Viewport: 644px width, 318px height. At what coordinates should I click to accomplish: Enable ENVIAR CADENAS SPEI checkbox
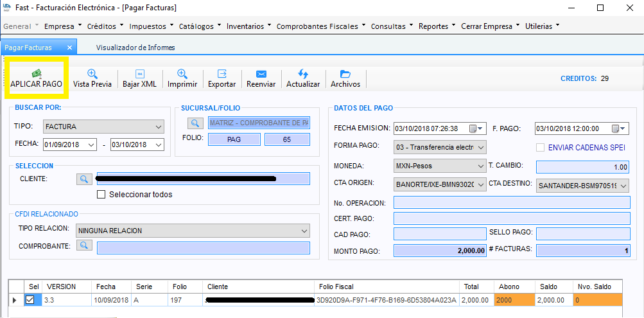(x=540, y=148)
